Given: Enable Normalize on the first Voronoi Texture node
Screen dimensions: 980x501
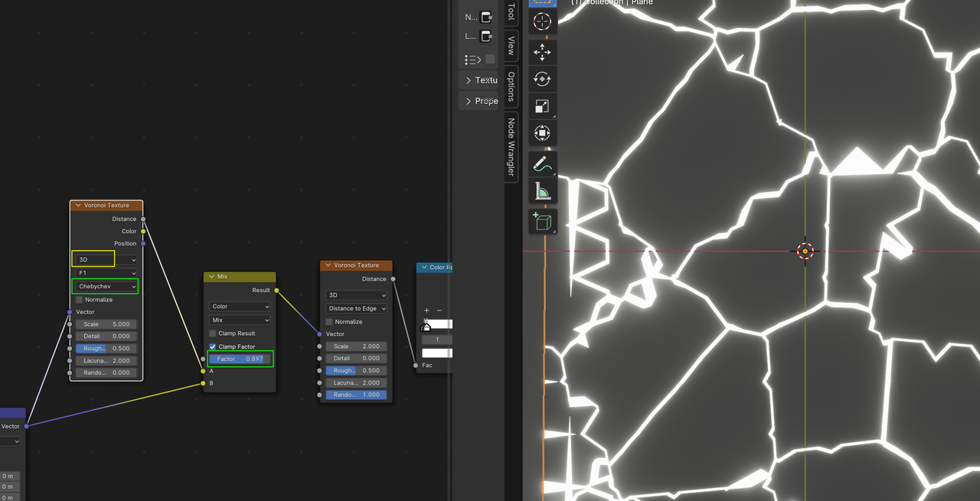Looking at the screenshot, I should (79, 299).
